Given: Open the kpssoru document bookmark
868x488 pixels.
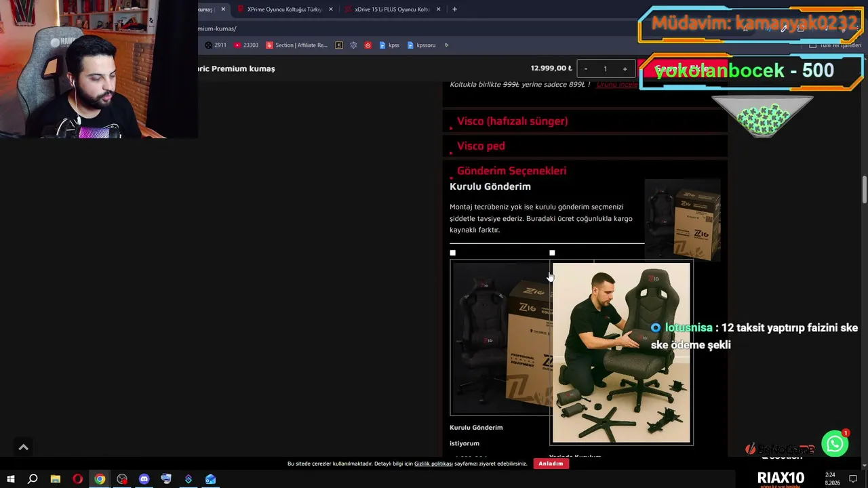Looking at the screenshot, I should pyautogui.click(x=422, y=45).
